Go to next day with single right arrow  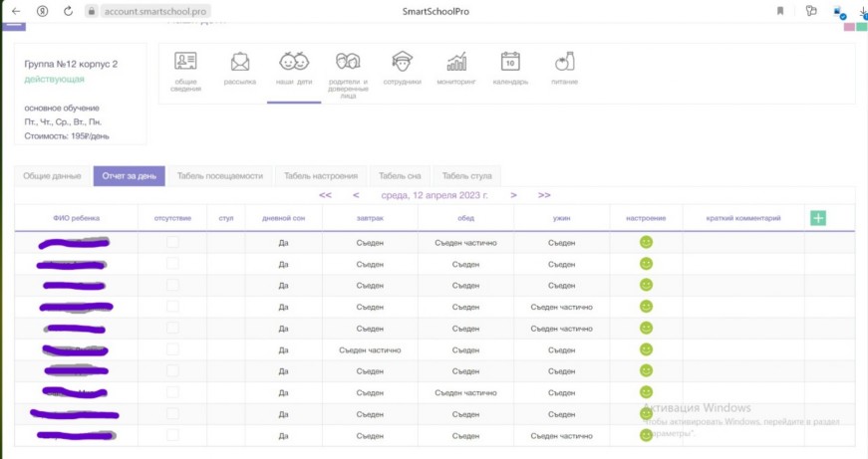point(513,195)
